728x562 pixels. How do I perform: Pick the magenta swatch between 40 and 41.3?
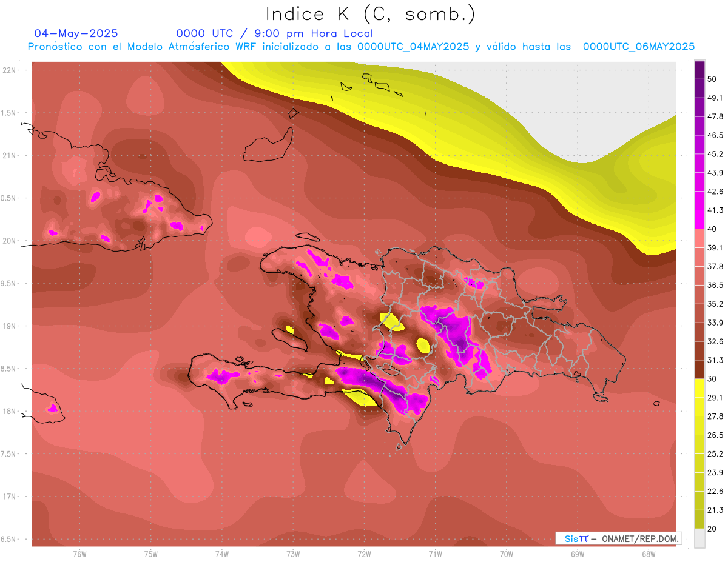point(700,219)
